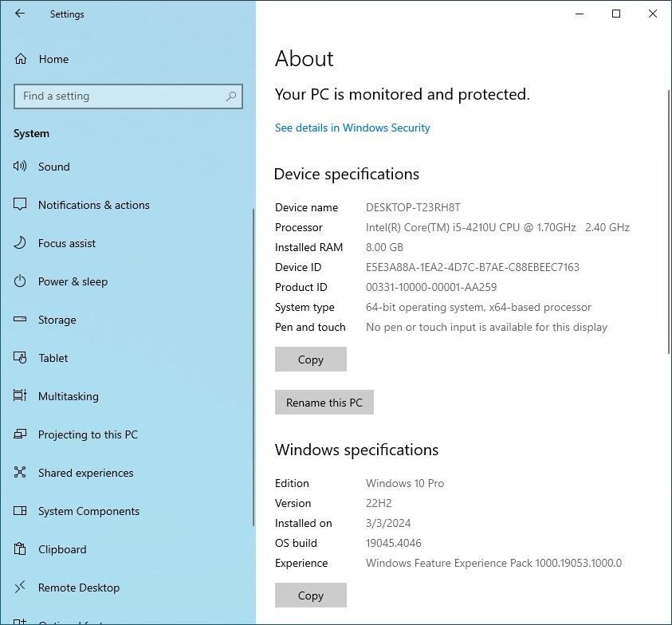Minimize the Settings window

pyautogui.click(x=580, y=14)
